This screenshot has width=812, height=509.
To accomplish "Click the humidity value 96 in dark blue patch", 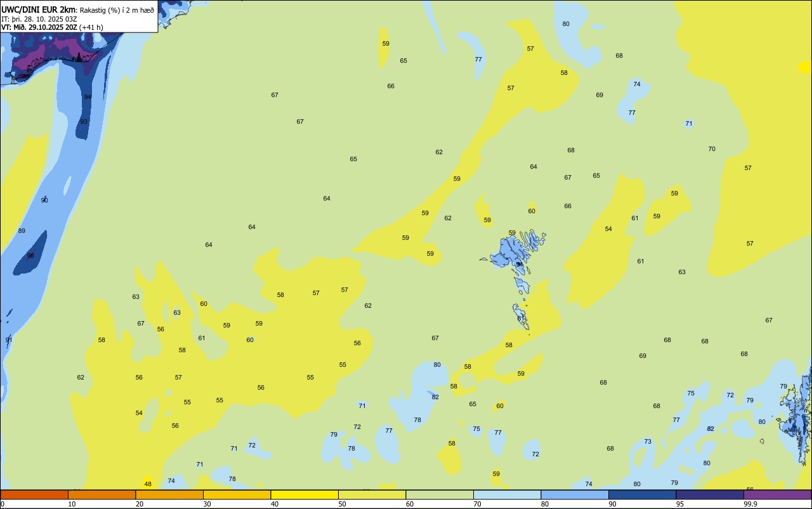I will 30,256.
